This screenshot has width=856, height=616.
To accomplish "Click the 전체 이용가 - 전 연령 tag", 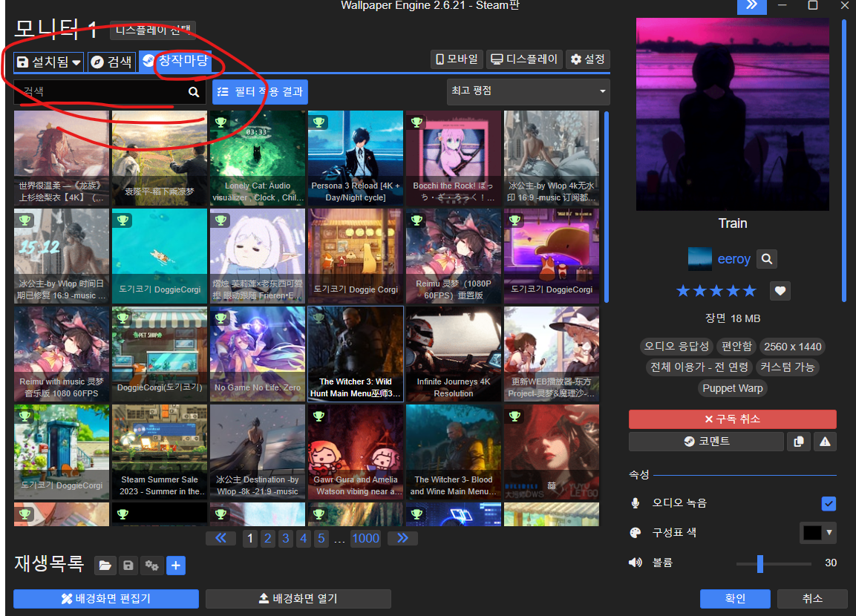I will (699, 367).
